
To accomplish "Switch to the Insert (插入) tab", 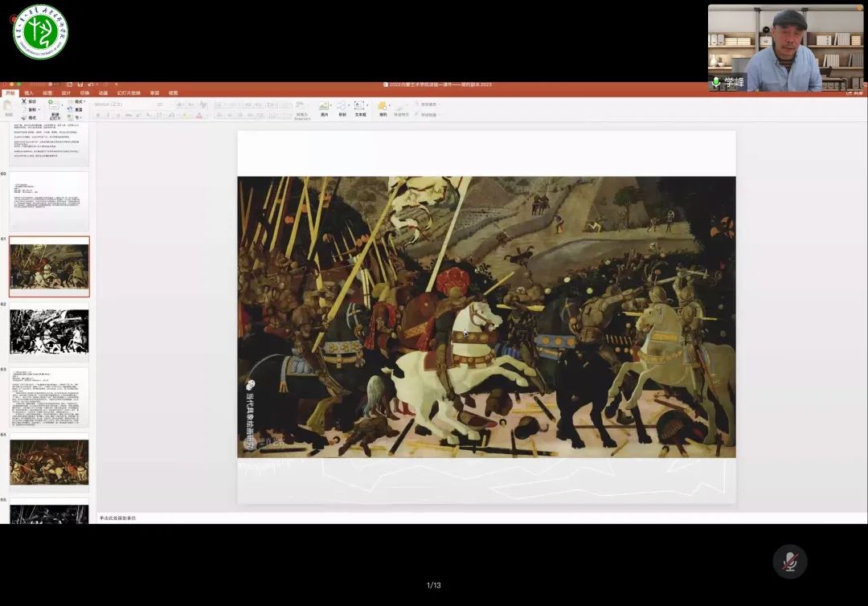I will [29, 93].
